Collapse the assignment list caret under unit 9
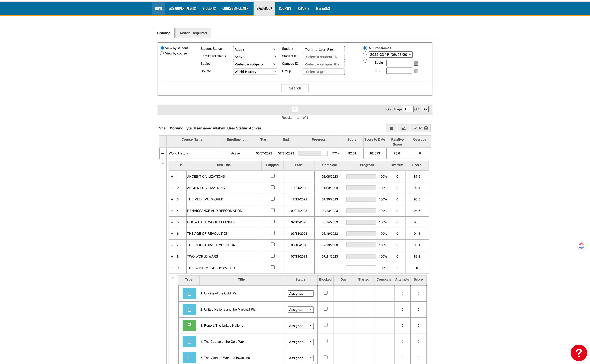Viewport: 590px width, 364px height. click(x=173, y=278)
